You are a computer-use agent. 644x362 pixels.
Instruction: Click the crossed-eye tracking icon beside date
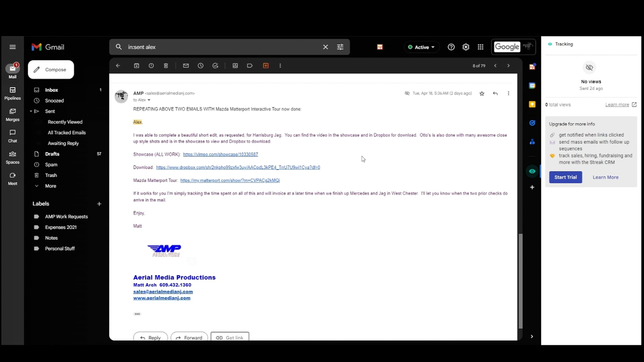point(407,93)
